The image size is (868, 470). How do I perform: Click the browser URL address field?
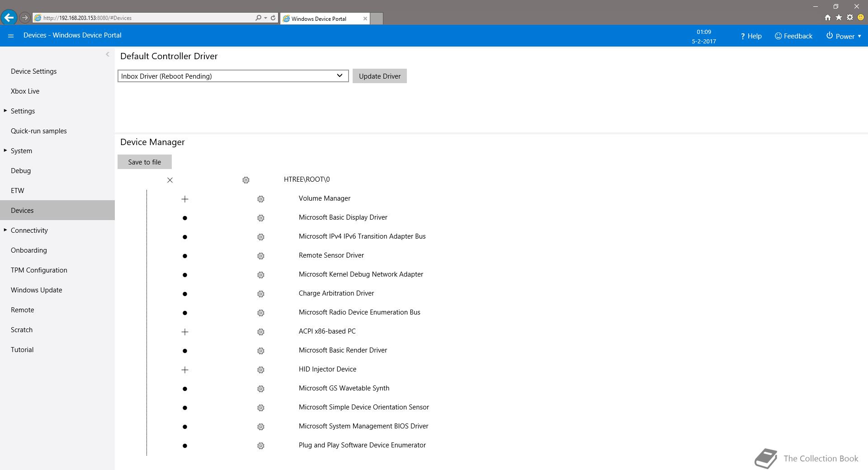145,18
